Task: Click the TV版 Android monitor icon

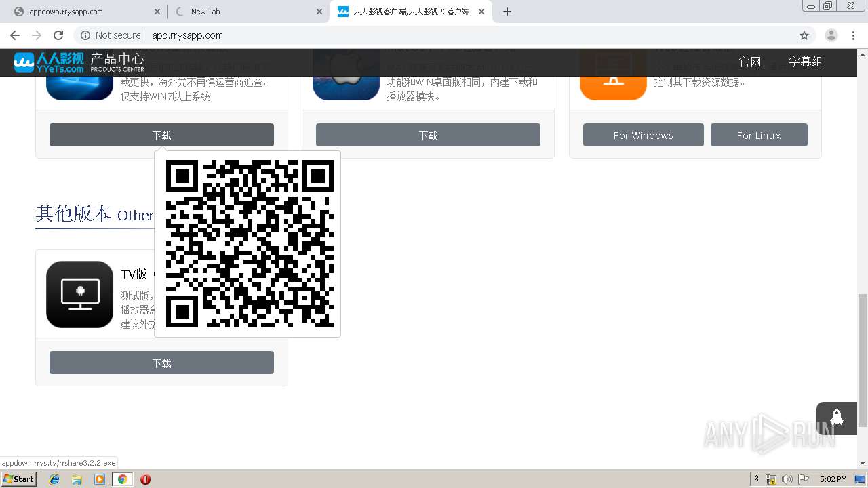Action: click(x=79, y=294)
